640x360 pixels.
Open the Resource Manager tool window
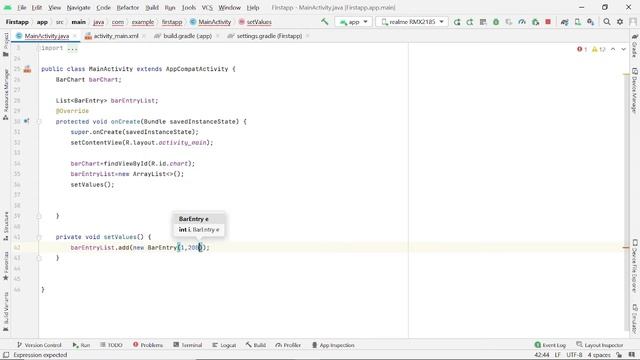coord(6,94)
